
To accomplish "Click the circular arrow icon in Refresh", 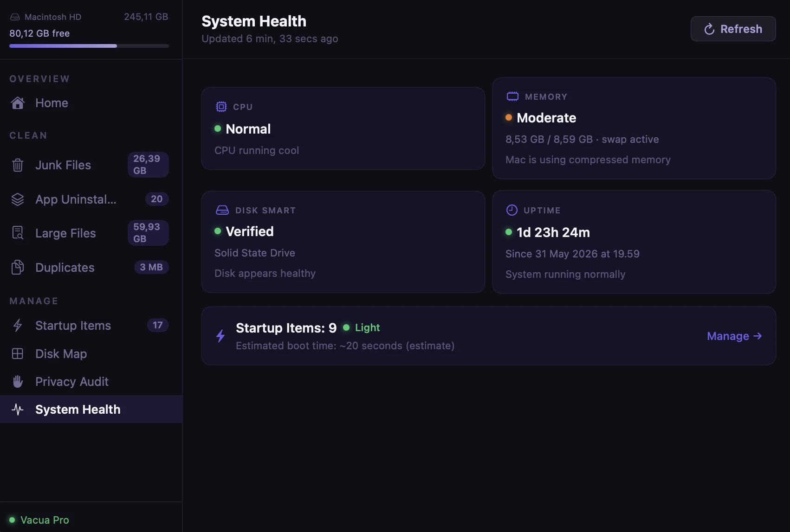I will point(709,29).
